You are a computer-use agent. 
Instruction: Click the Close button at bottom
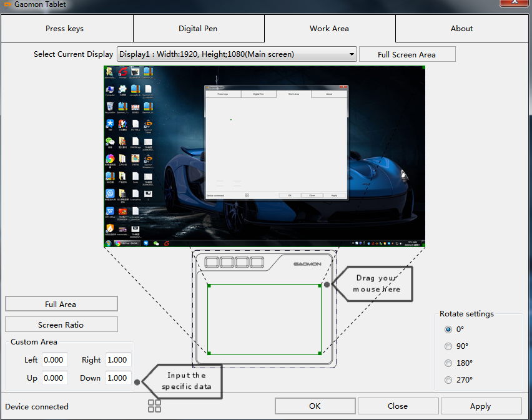(398, 406)
